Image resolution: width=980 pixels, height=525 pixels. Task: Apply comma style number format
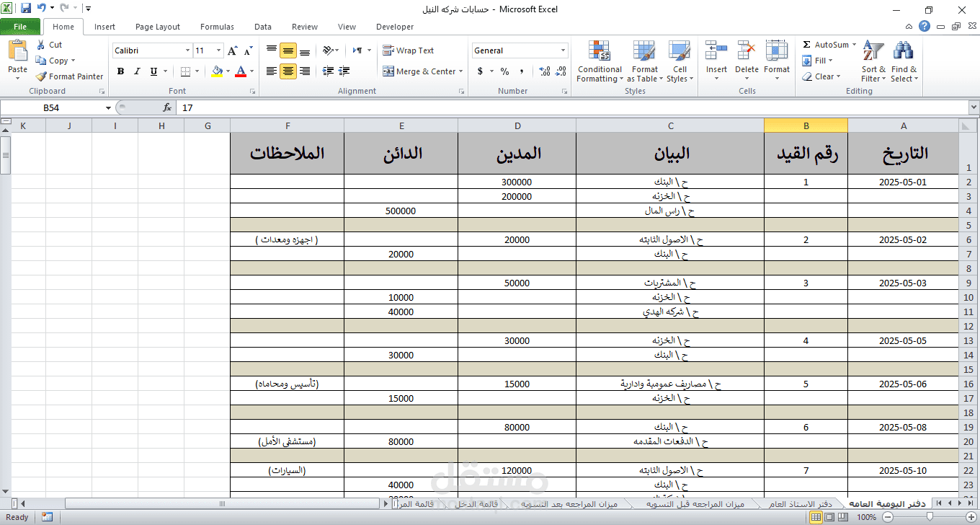pos(522,71)
